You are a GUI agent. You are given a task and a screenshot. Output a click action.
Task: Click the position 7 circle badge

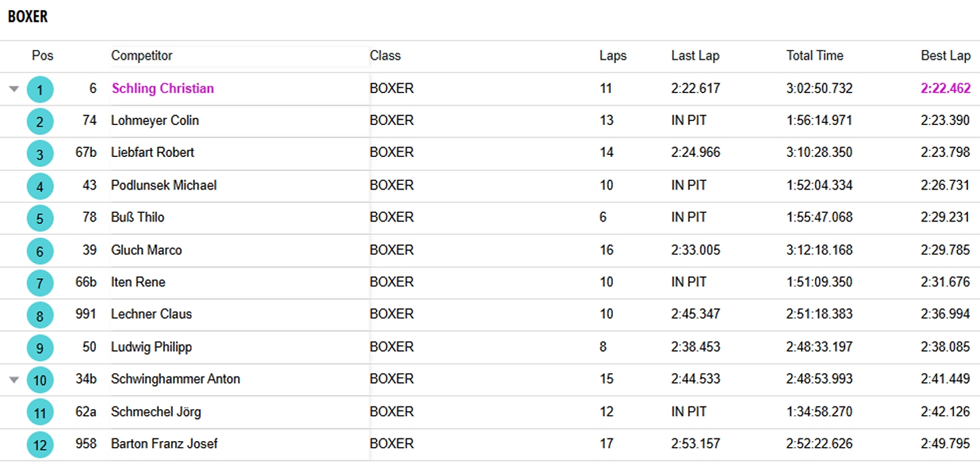[40, 283]
